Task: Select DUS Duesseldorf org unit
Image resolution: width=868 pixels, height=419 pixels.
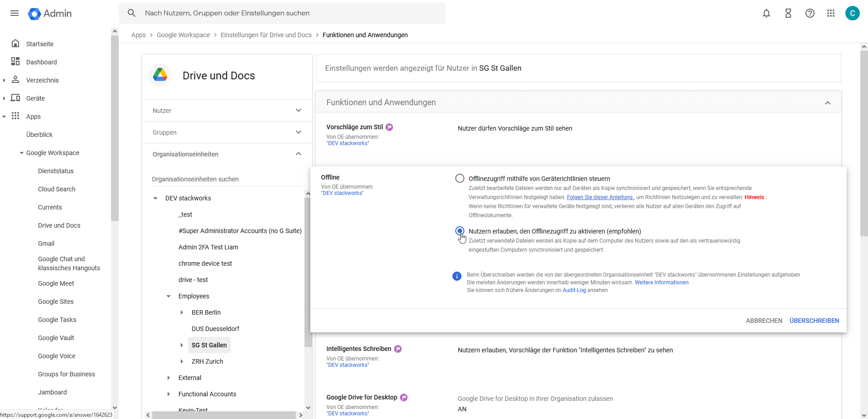Action: click(215, 329)
